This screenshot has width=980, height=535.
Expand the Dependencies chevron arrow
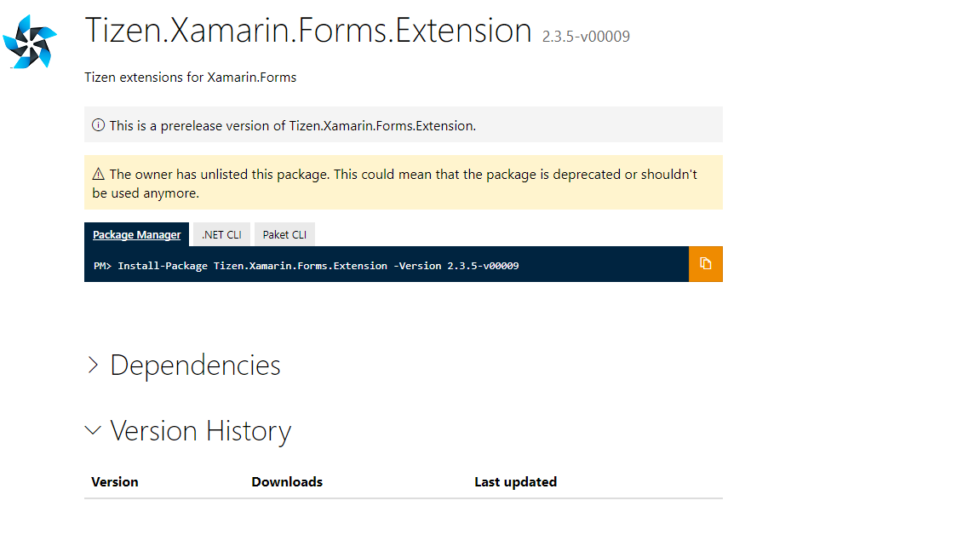[x=93, y=365]
